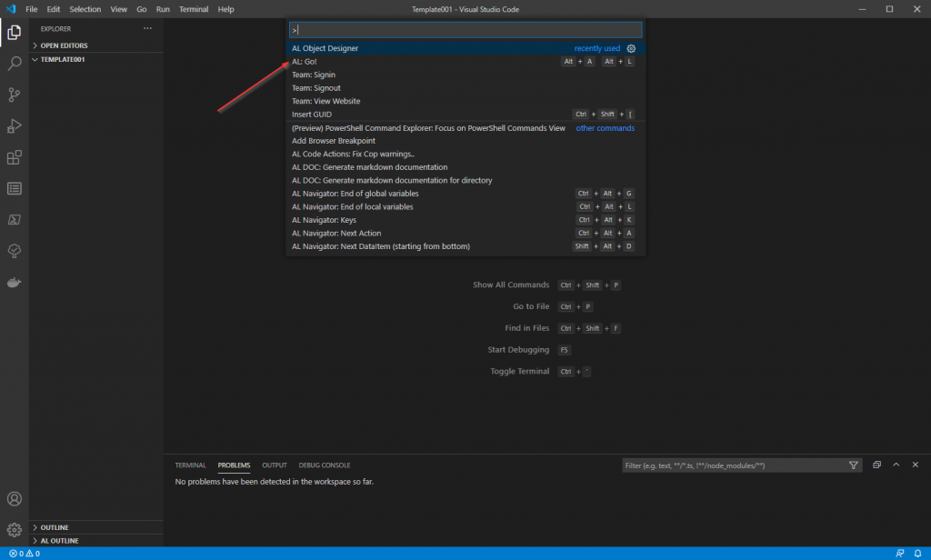Click the errors and warnings status indicator
Viewport: 931px width, 560px height.
[x=25, y=554]
